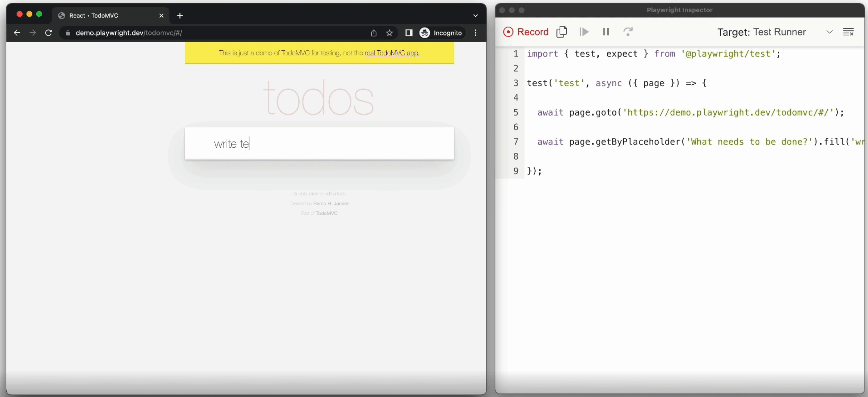Click the todo input containing 'write te'
This screenshot has width=868, height=397.
coord(319,143)
